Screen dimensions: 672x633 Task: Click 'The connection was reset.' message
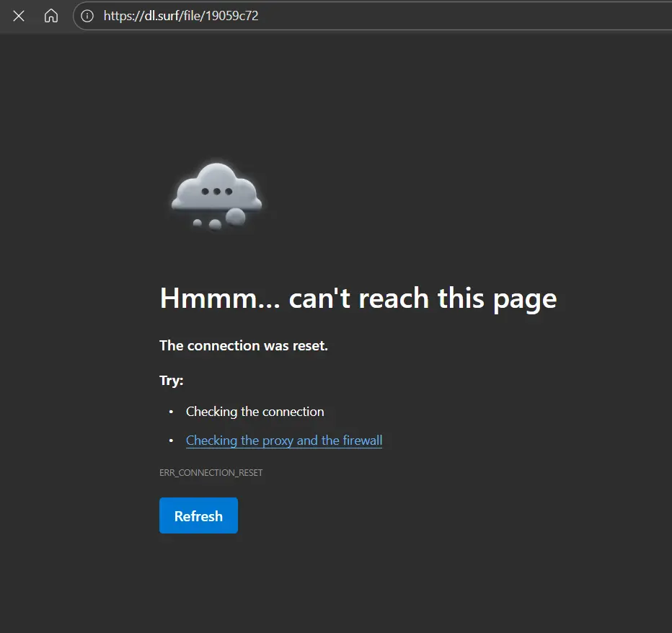[244, 345]
